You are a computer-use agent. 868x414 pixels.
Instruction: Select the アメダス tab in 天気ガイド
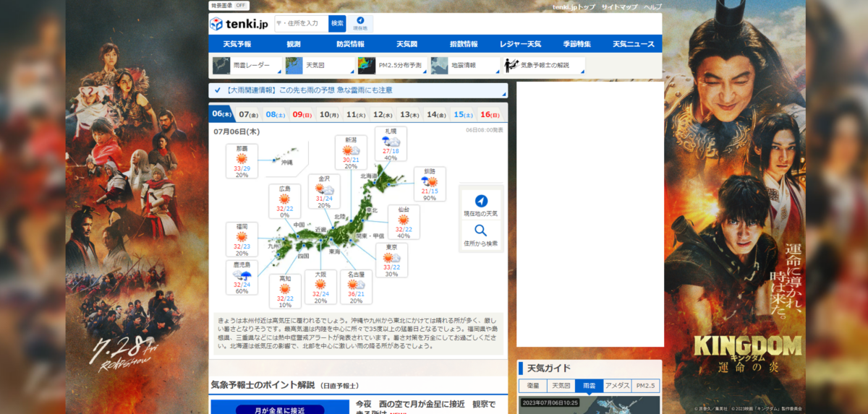617,386
